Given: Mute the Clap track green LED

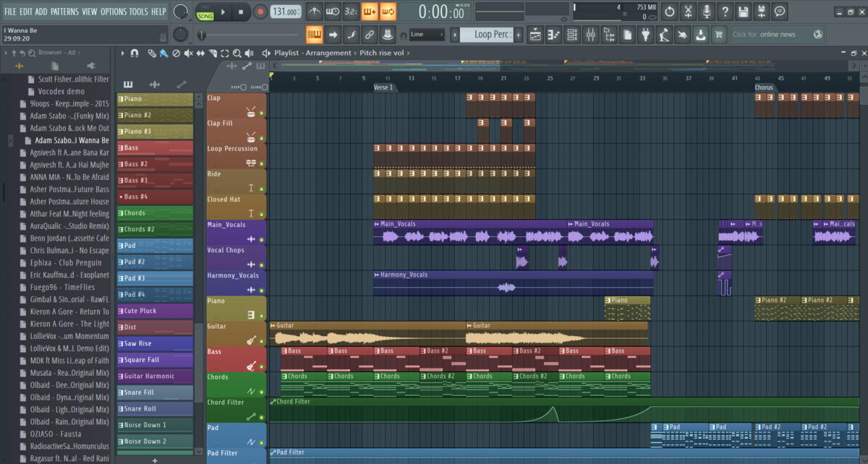Looking at the screenshot, I should click(263, 113).
